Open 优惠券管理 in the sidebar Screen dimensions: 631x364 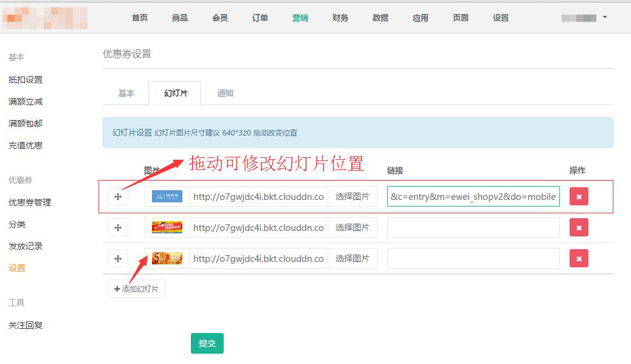pos(30,202)
